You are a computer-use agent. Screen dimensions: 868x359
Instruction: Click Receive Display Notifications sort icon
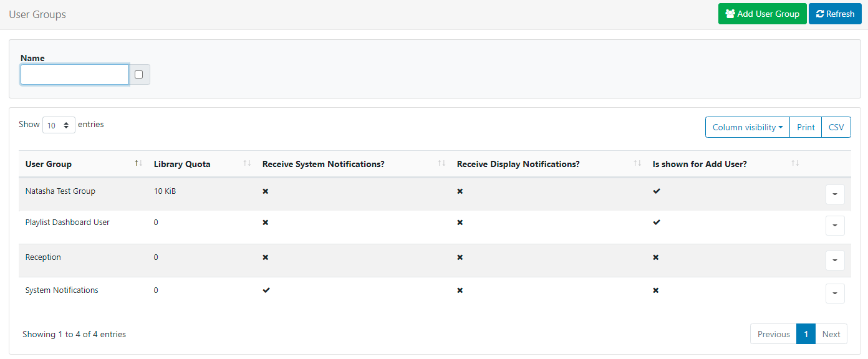(x=637, y=164)
